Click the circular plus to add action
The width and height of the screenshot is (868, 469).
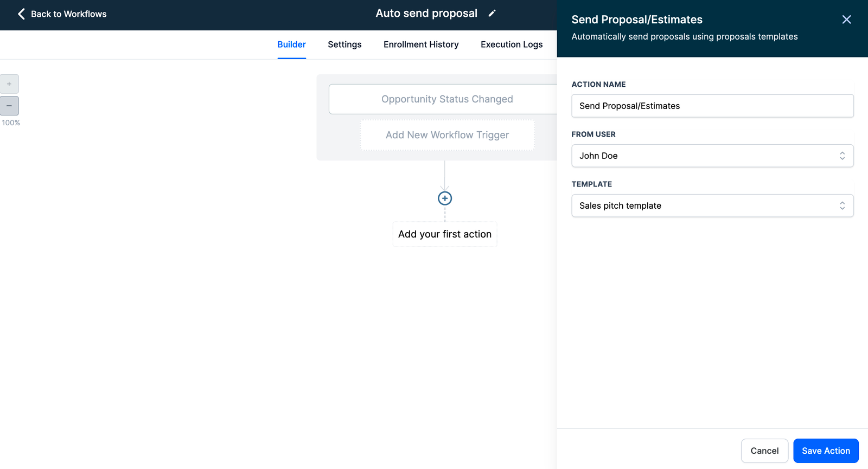(445, 198)
